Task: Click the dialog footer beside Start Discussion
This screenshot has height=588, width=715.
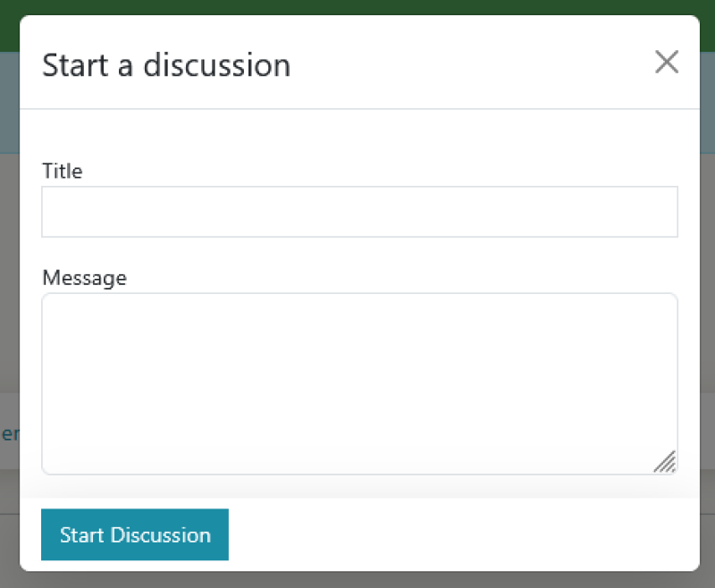Action: (465, 534)
